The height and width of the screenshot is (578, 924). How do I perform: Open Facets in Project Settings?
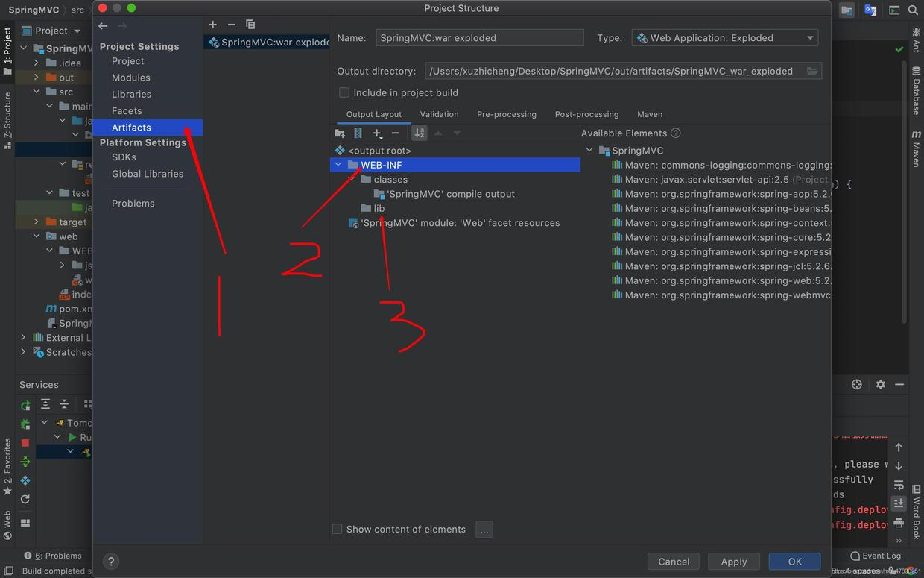click(127, 111)
